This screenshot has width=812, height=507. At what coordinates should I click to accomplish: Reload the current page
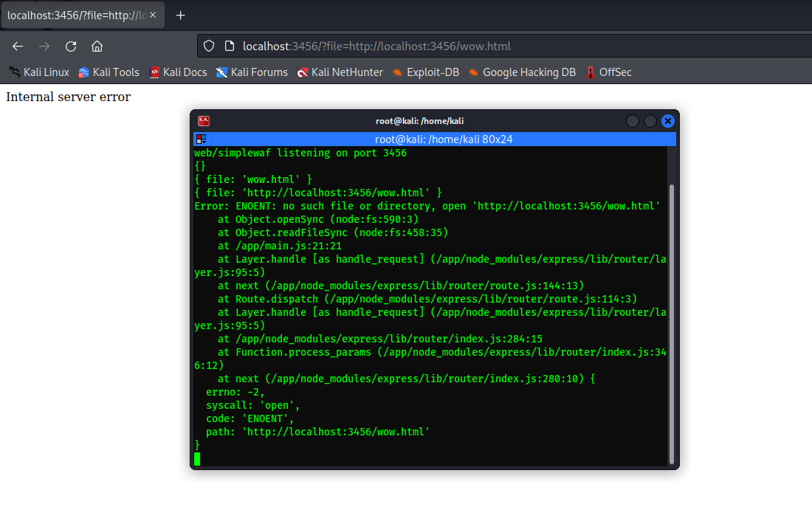(71, 46)
